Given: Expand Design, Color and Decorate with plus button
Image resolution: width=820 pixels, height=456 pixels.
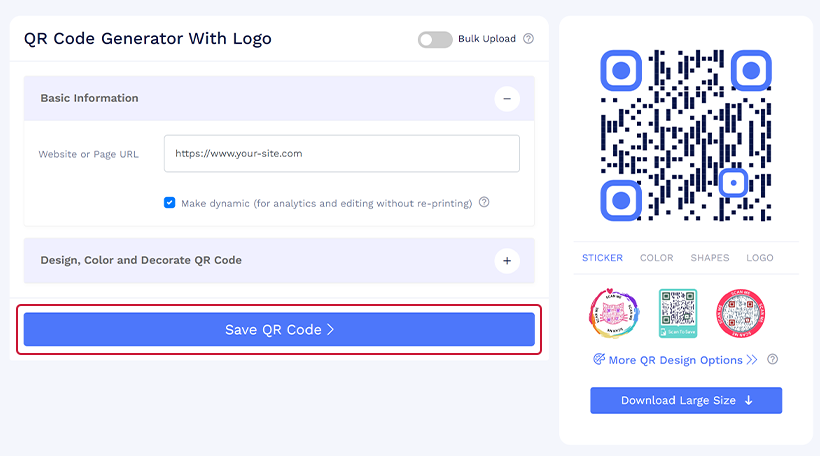Looking at the screenshot, I should tap(507, 260).
